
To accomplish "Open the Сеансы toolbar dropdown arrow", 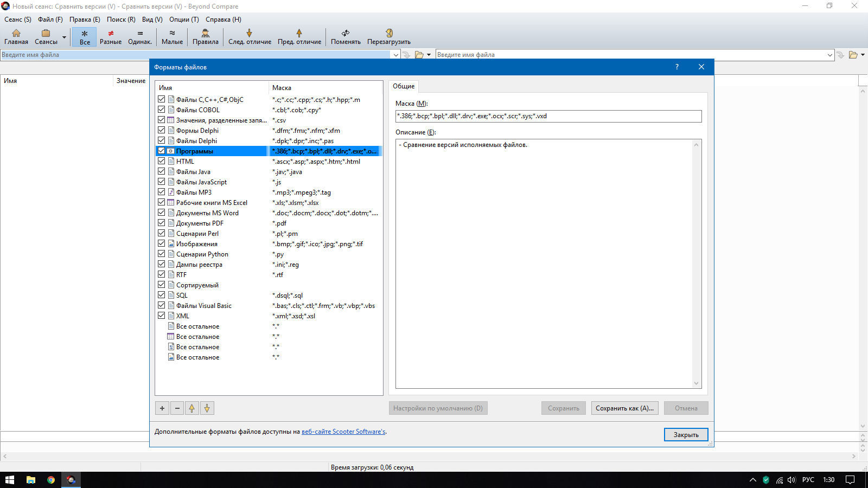I will [64, 37].
